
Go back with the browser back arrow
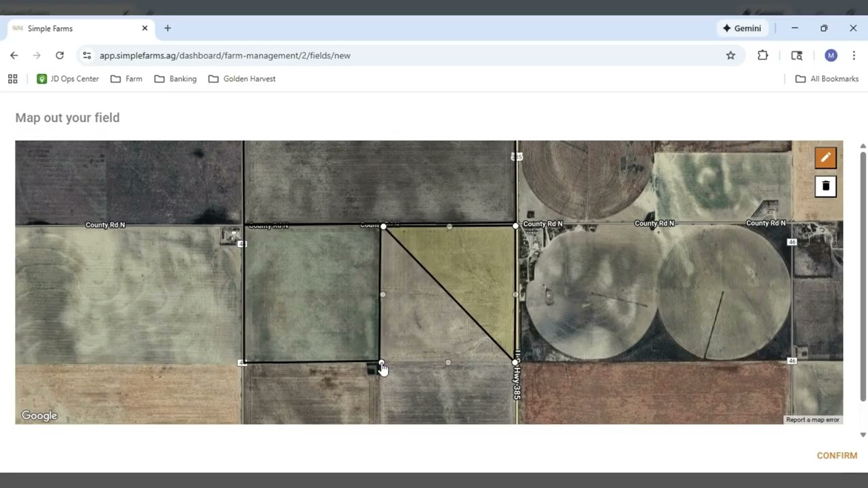14,56
